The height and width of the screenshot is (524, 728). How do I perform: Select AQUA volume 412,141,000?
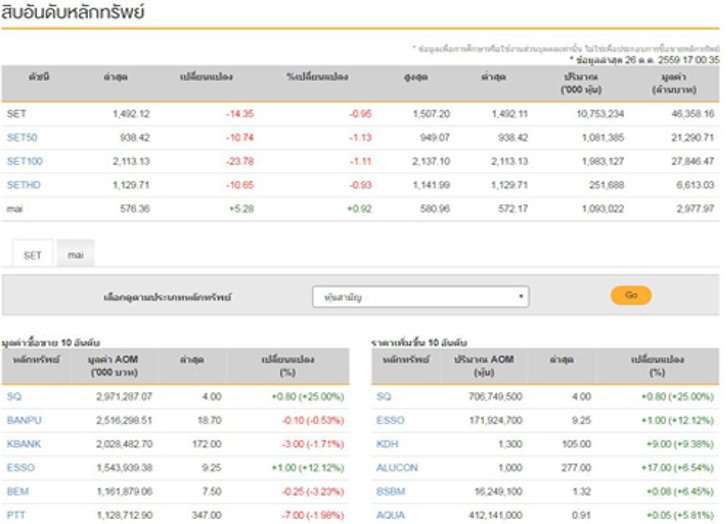495,515
